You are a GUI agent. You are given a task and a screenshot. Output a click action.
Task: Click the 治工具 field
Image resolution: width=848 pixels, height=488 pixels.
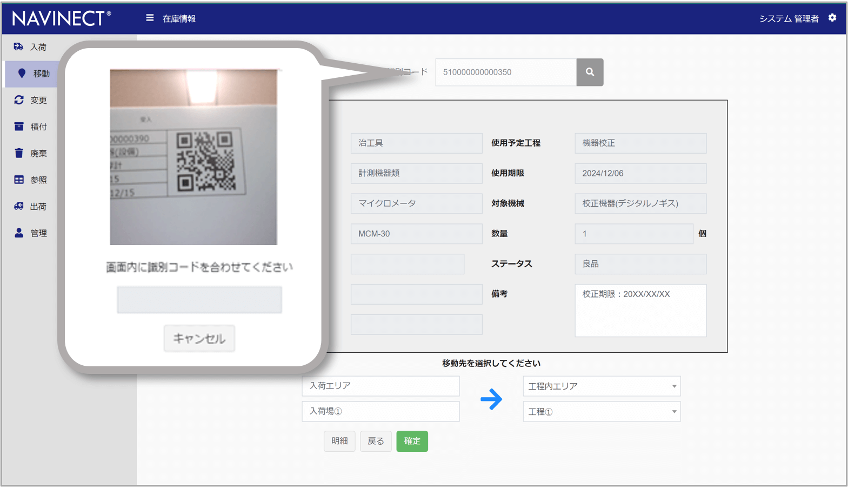click(x=416, y=143)
